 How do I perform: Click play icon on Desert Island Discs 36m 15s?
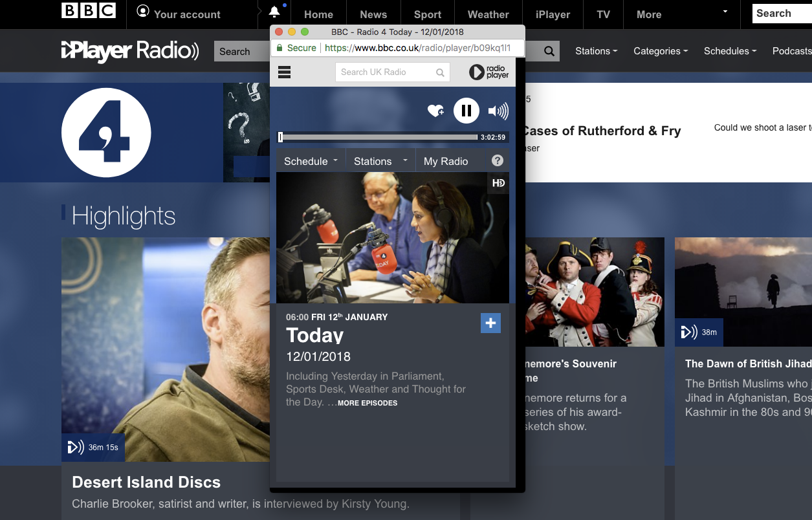pos(76,447)
